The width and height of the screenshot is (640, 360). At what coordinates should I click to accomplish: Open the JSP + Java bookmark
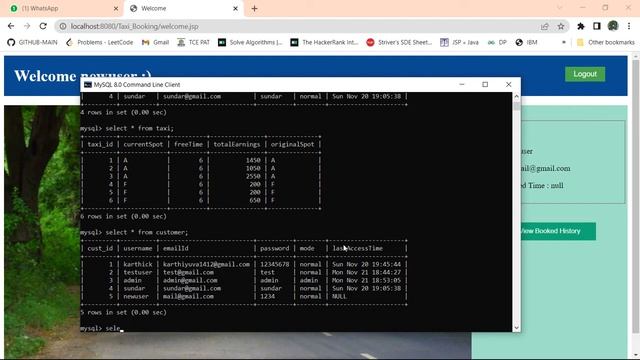coord(459,42)
